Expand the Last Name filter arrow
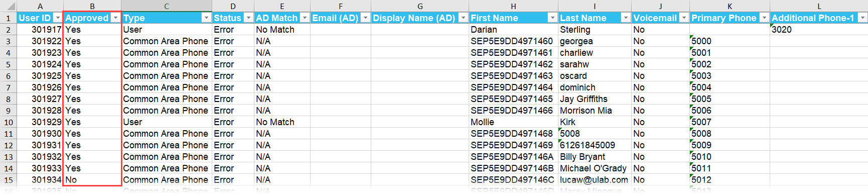The height and width of the screenshot is (195, 868). pyautogui.click(x=626, y=18)
